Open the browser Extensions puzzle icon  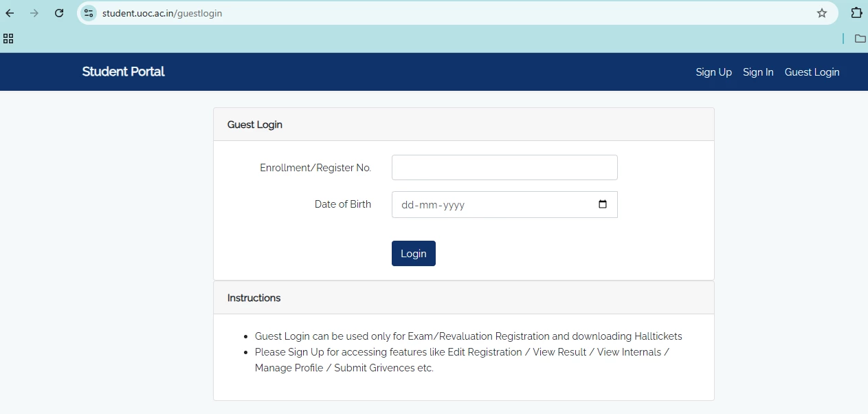click(856, 13)
